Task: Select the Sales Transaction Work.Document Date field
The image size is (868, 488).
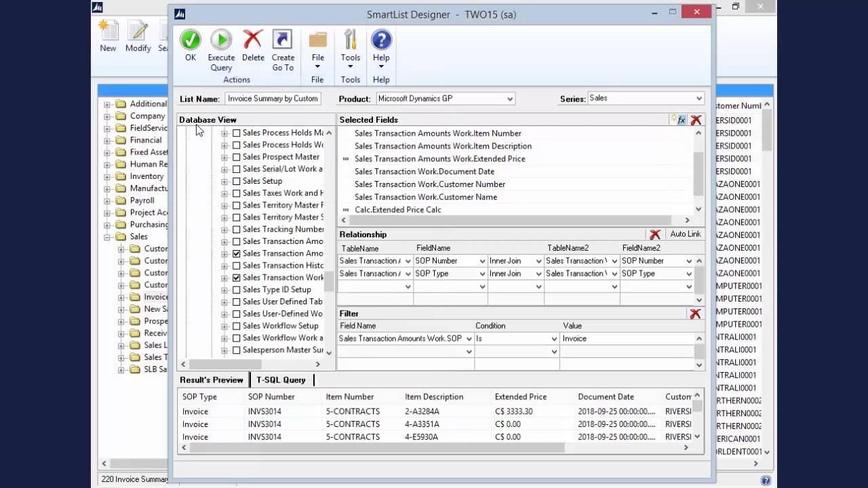Action: 425,171
